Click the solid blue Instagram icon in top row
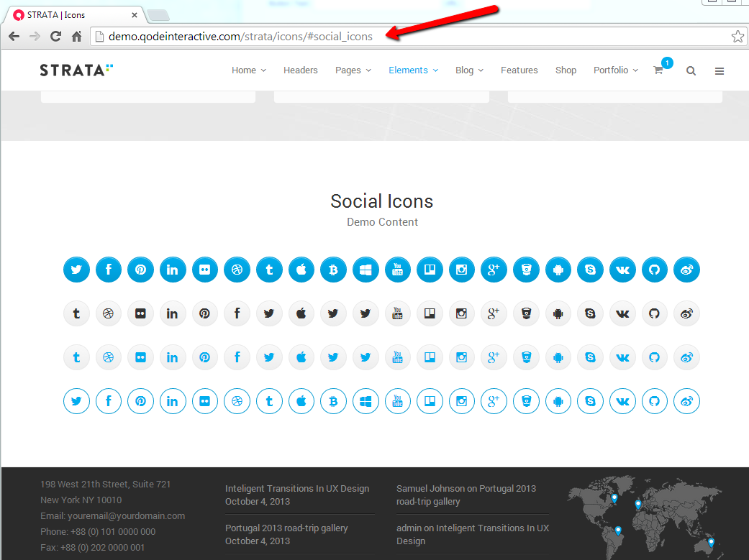Image resolution: width=749 pixels, height=560 pixels. [462, 270]
